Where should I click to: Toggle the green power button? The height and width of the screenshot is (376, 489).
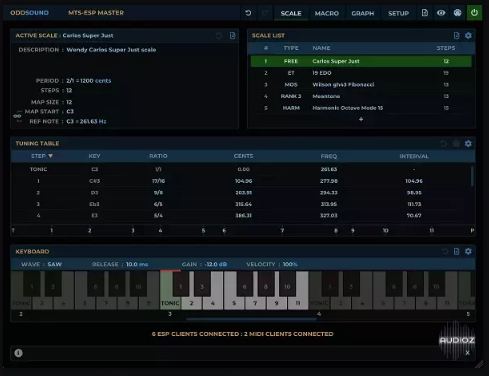[x=474, y=13]
